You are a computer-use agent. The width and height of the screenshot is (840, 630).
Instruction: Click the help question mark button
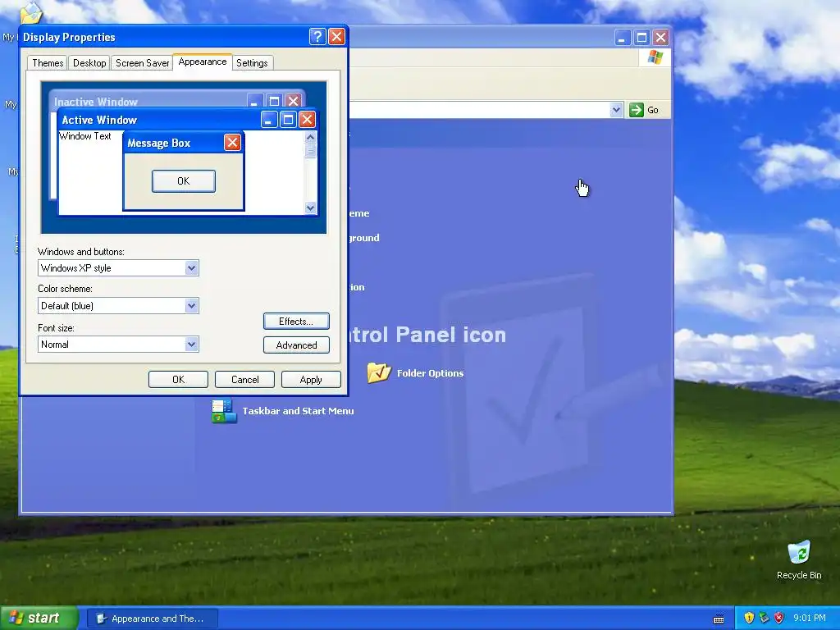[317, 36]
